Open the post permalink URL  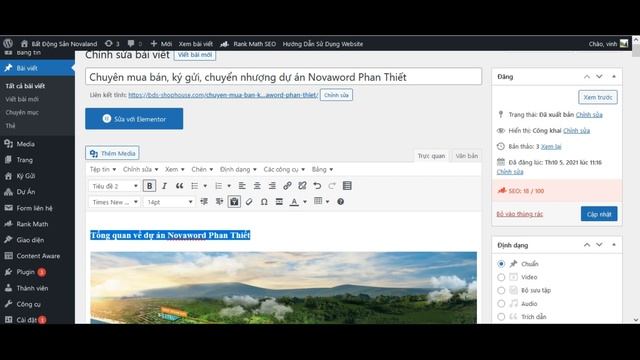223,95
